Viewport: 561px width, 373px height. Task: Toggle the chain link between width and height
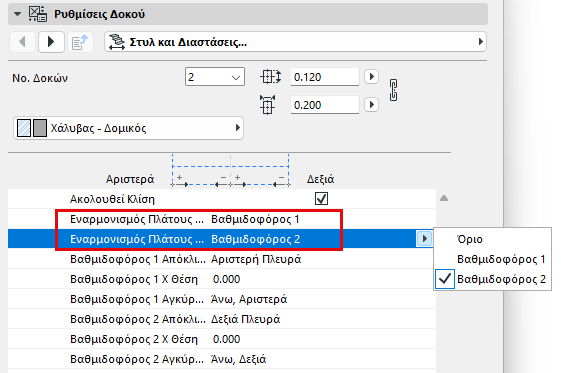pyautogui.click(x=393, y=90)
